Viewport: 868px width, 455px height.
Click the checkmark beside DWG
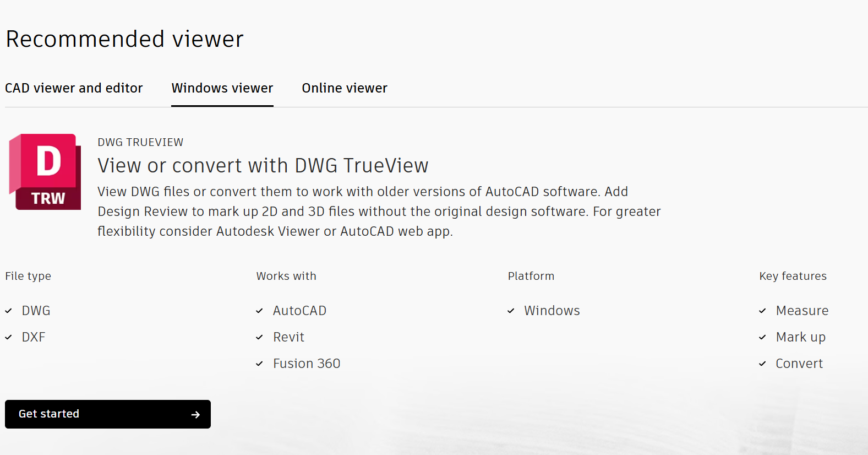click(x=8, y=311)
